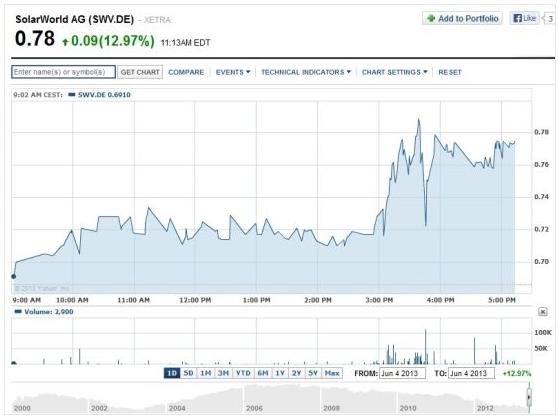Click the Facebook Like button

(x=525, y=18)
